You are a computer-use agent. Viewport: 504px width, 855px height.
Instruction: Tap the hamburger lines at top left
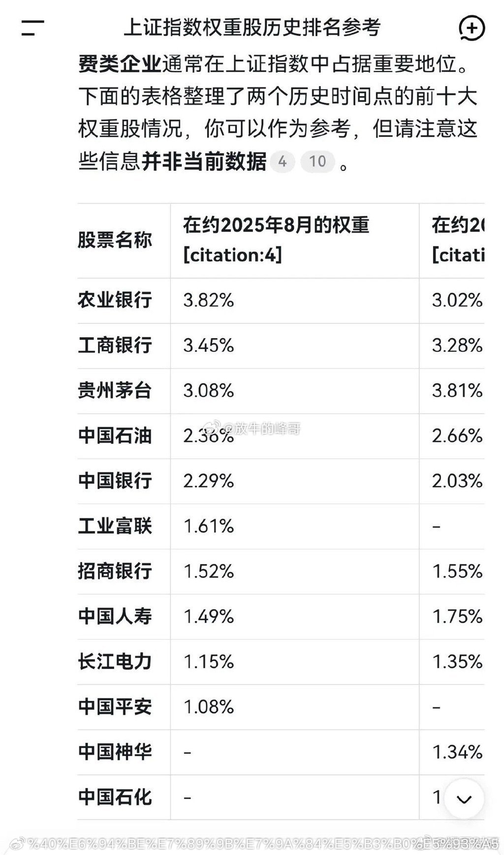tap(31, 28)
